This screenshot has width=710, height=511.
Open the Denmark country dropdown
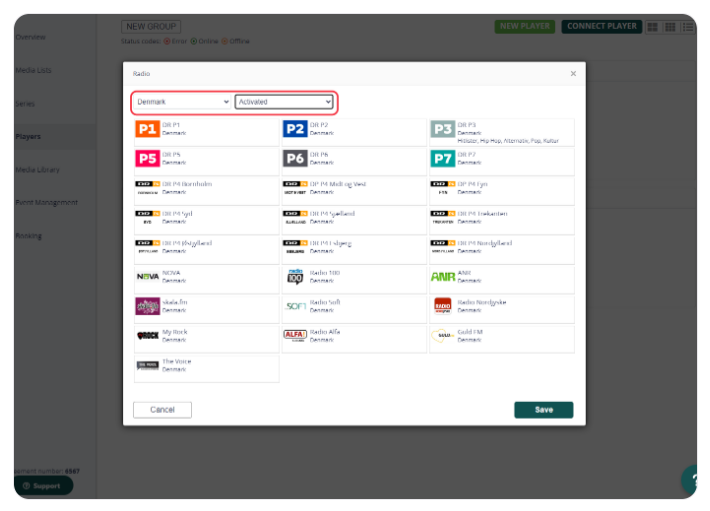[182, 102]
